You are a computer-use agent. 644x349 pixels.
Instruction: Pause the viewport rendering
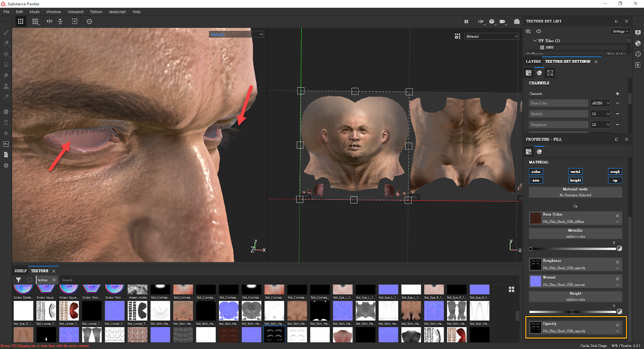click(466, 21)
